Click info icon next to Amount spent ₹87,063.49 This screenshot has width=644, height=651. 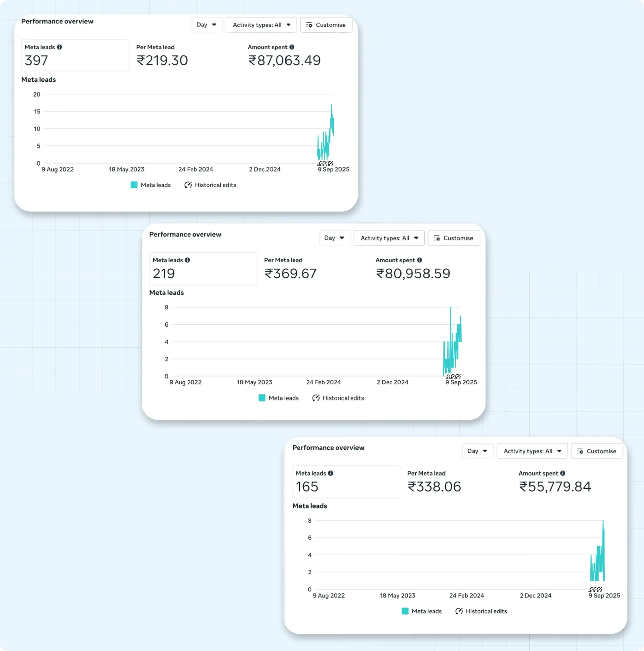point(292,47)
